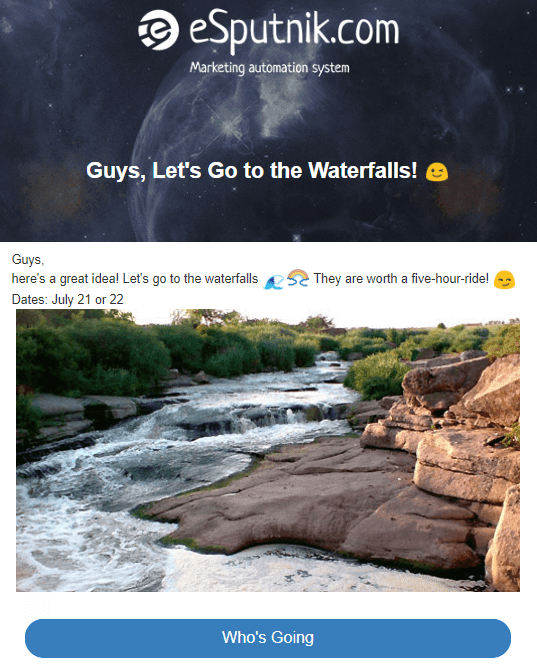Click the winking emoji beside the headline
Viewport: 537px width, 664px height.
(x=437, y=172)
